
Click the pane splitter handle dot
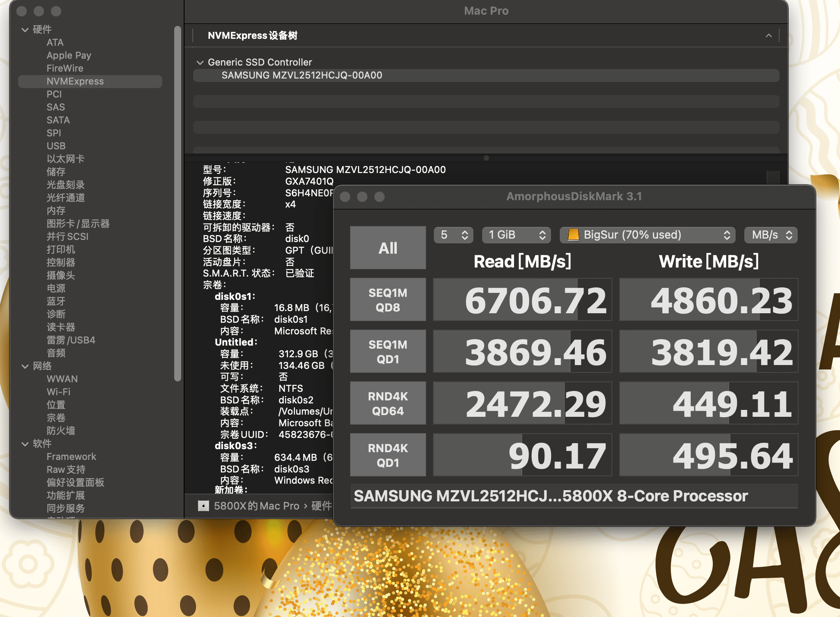pos(486,158)
